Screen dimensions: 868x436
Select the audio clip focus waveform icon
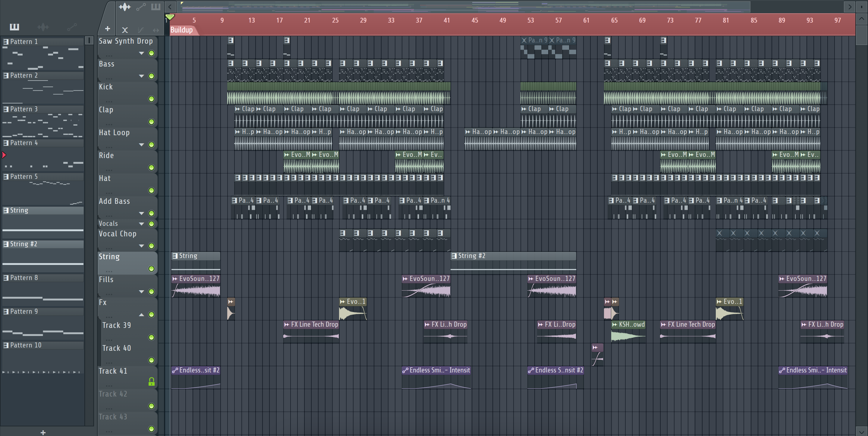(x=125, y=7)
